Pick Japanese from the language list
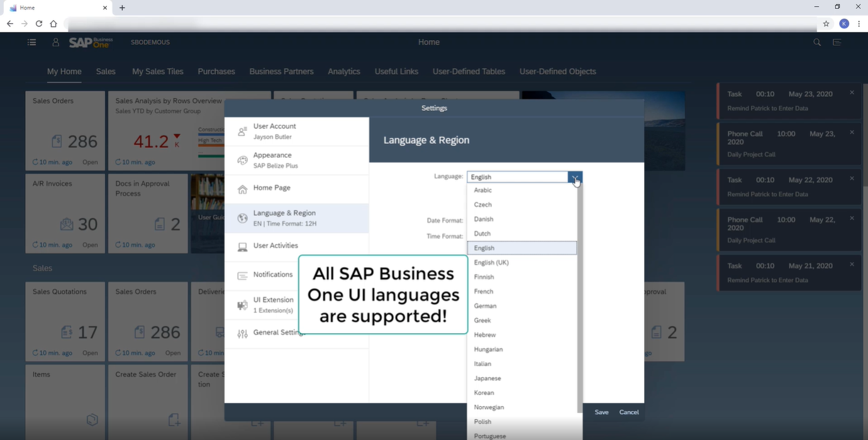The image size is (868, 440). click(x=522, y=378)
